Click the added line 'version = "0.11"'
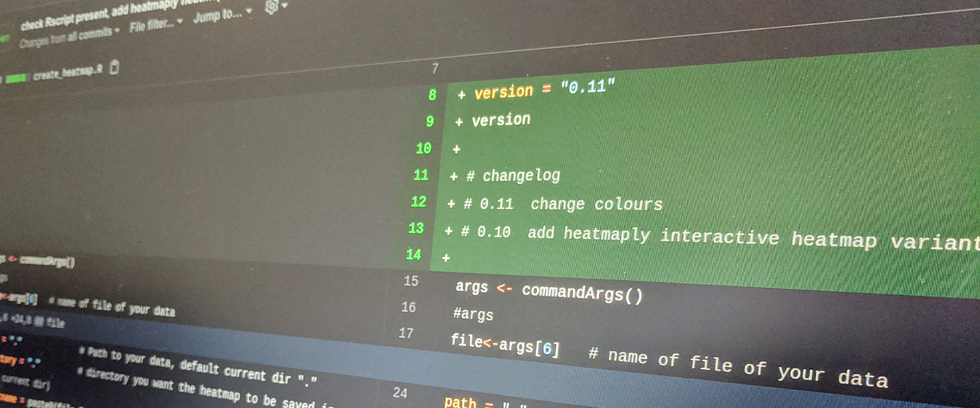 (x=544, y=89)
